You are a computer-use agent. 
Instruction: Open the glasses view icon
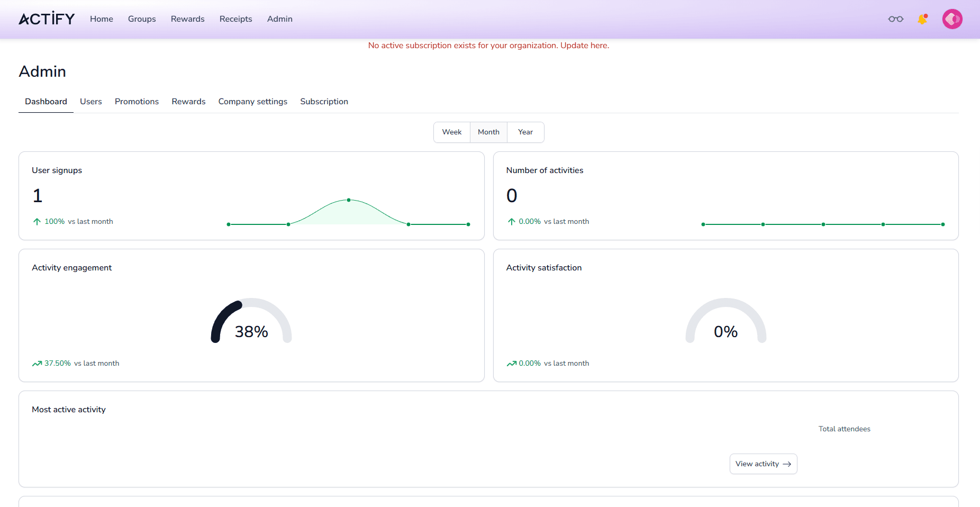click(896, 19)
